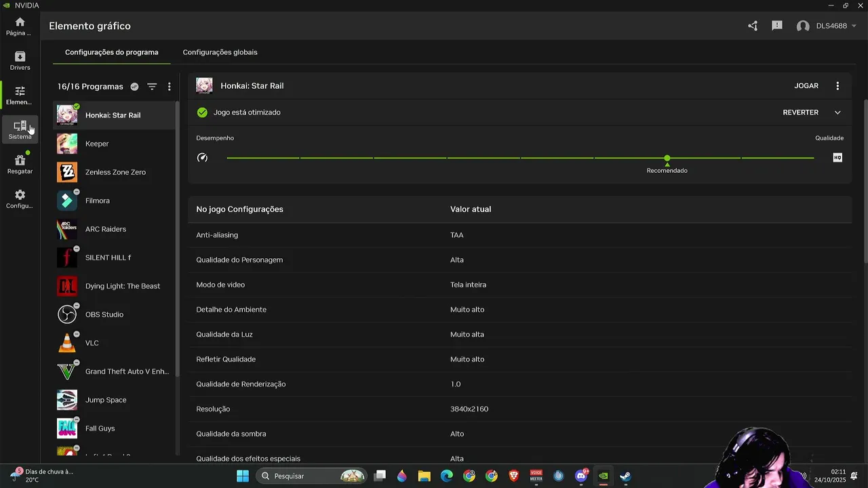Select SILENT HILL f program
The height and width of the screenshot is (488, 868).
(115, 258)
